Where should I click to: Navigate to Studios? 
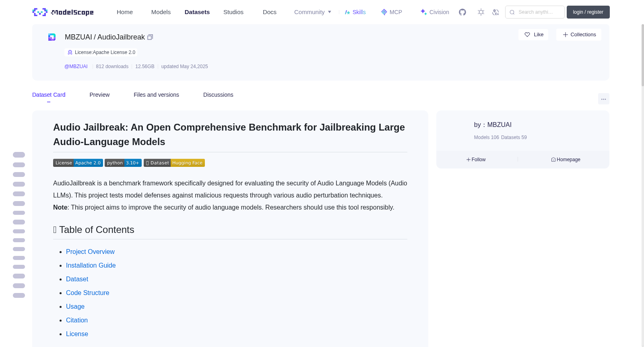[233, 12]
